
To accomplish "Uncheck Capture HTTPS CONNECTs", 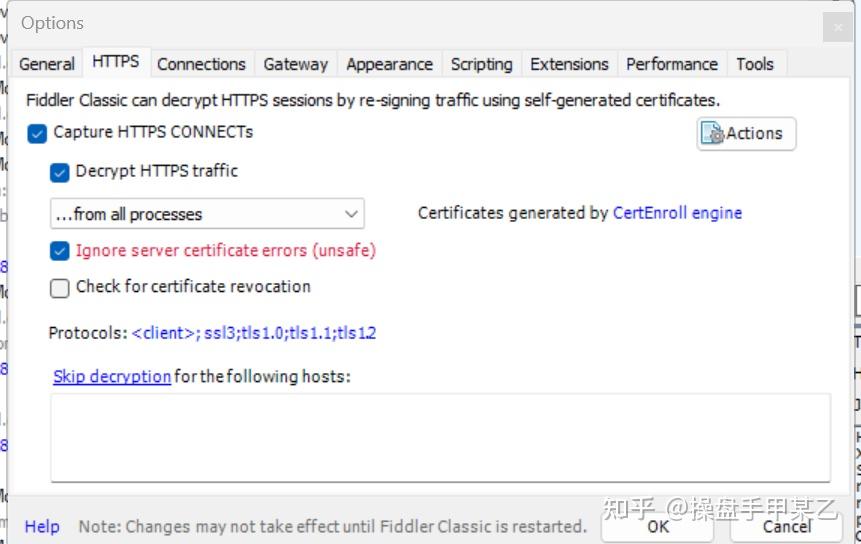I will pyautogui.click(x=38, y=133).
